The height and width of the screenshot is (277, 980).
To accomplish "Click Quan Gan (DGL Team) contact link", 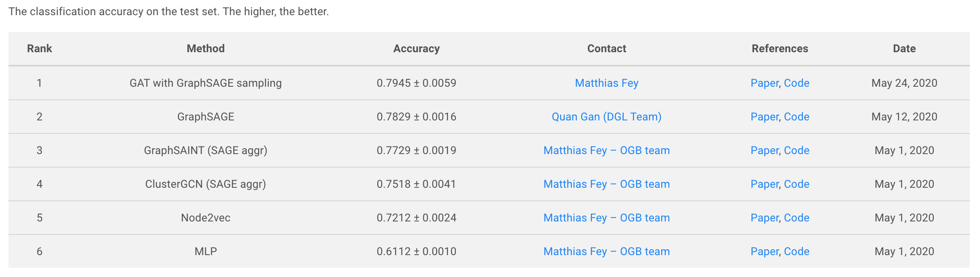I will [x=606, y=117].
